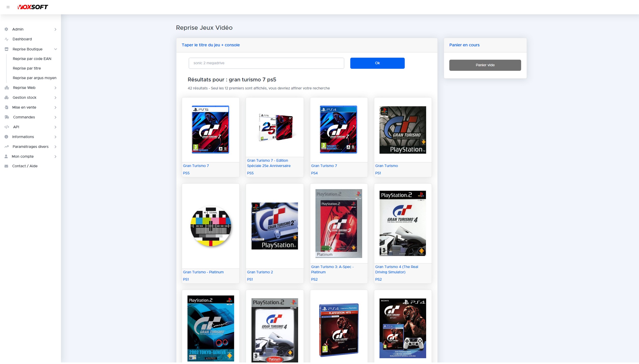Open Gran Turismo 7 PS4 title link
This screenshot has width=639, height=364.
(x=324, y=166)
